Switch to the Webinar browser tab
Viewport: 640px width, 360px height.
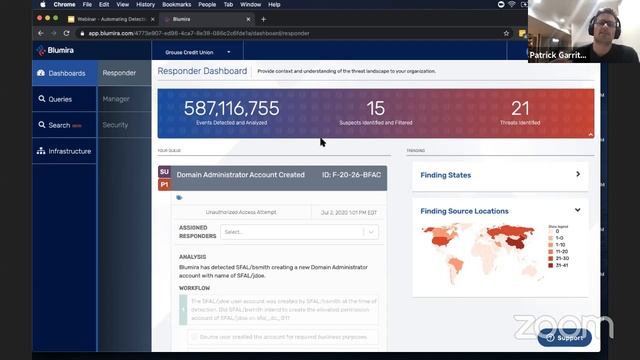pyautogui.click(x=111, y=19)
